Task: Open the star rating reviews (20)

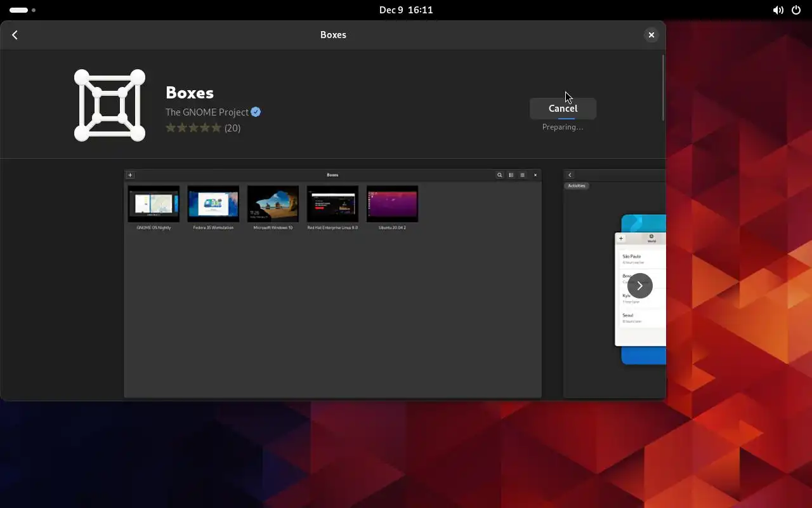Action: [x=203, y=128]
